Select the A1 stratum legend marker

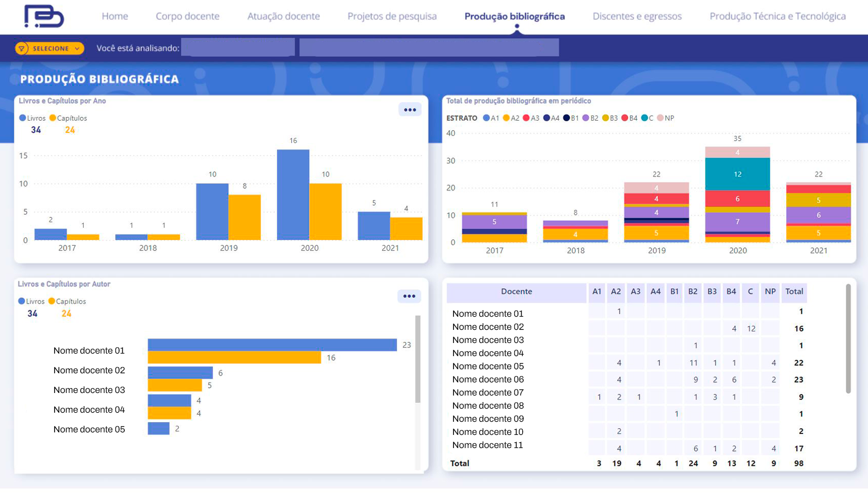click(486, 118)
